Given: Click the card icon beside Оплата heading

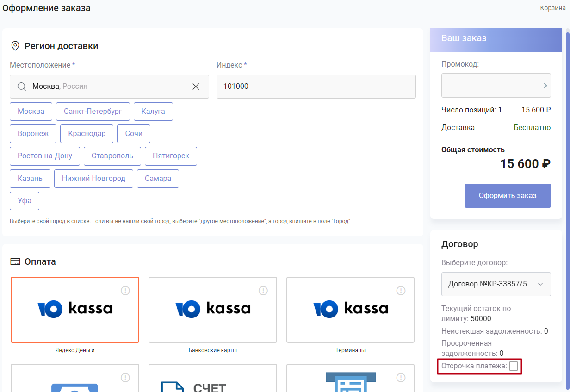Looking at the screenshot, I should tap(15, 261).
